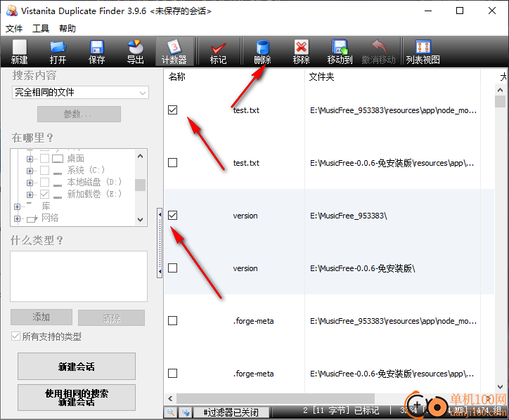
Task: Sort by 文件夹 column header
Action: coord(321,77)
